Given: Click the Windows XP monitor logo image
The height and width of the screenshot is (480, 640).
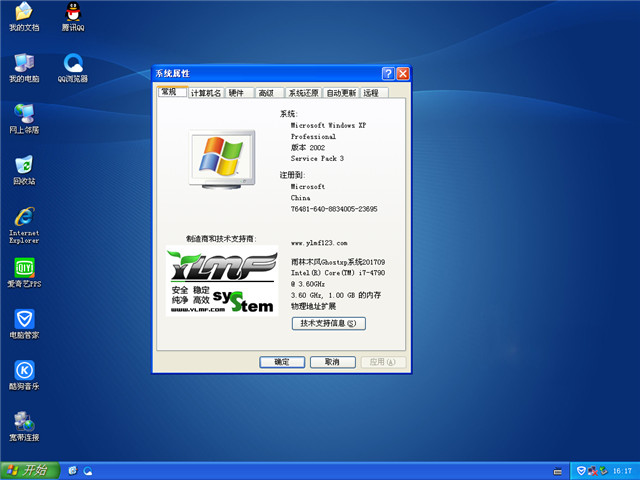Looking at the screenshot, I should click(222, 159).
